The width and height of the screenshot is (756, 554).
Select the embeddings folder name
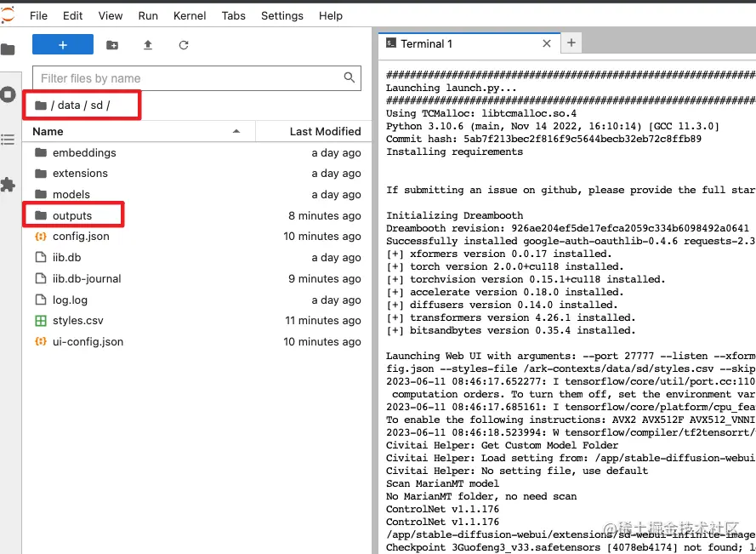(x=84, y=152)
